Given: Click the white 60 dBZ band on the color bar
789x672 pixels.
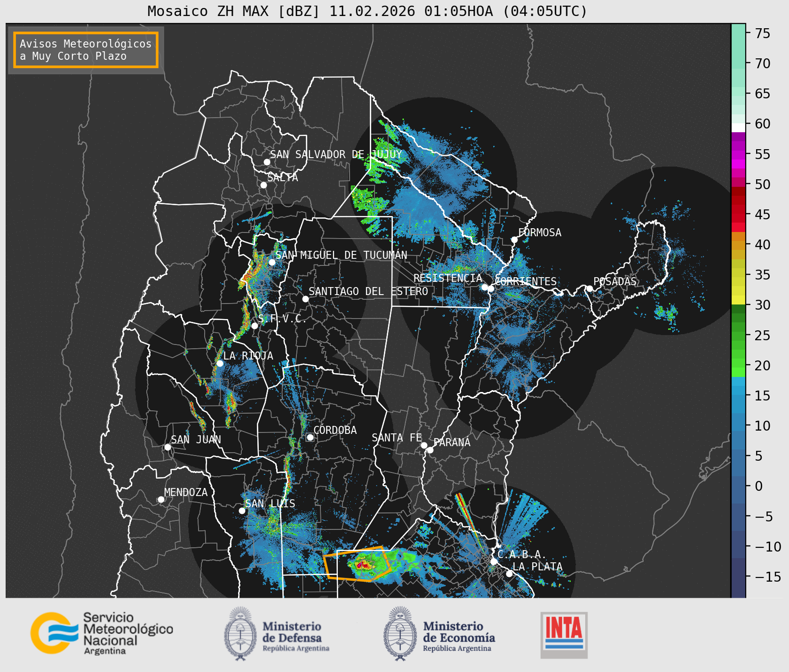Looking at the screenshot, I should coord(738,128).
